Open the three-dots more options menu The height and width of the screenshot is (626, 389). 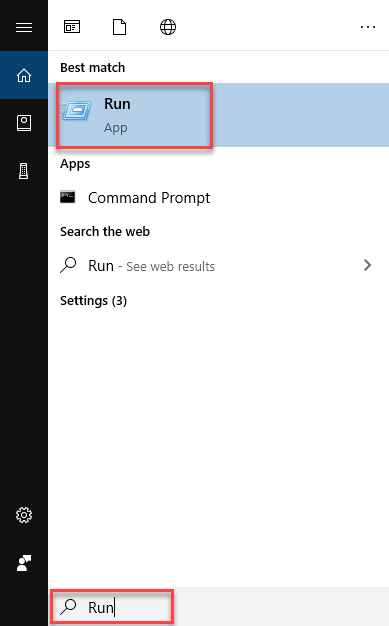coord(368,27)
